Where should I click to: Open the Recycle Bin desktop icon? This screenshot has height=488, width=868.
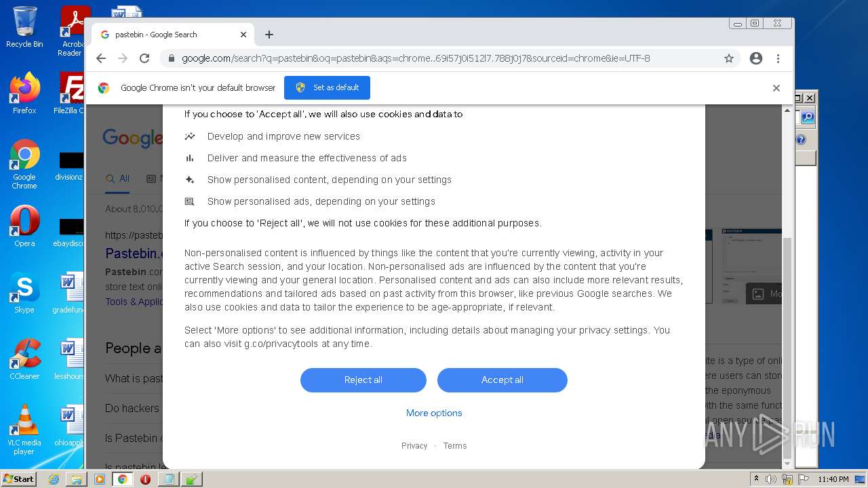pyautogui.click(x=24, y=28)
